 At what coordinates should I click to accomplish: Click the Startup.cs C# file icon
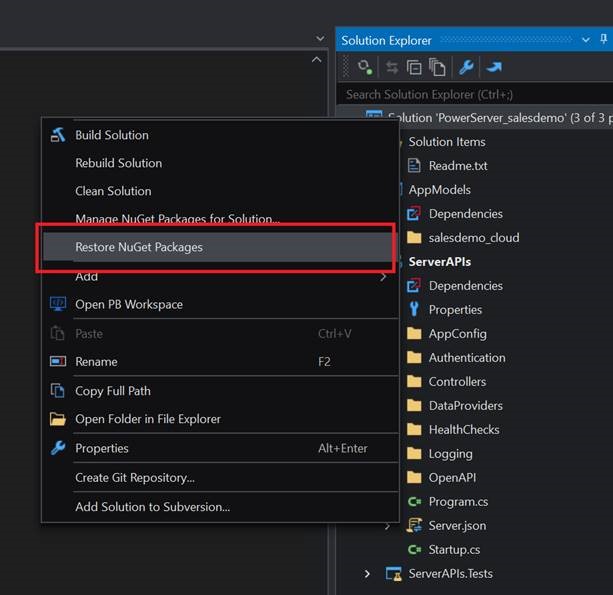(414, 549)
